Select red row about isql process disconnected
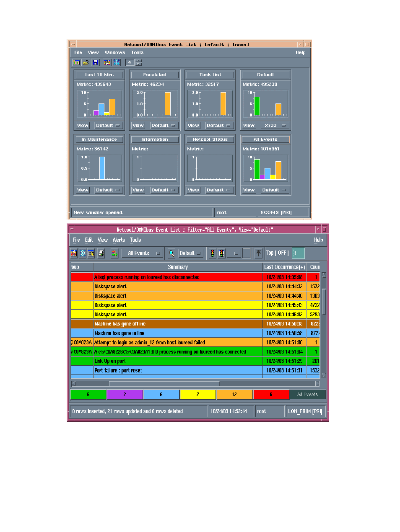Screen dimensions: 400x532 click(195, 277)
